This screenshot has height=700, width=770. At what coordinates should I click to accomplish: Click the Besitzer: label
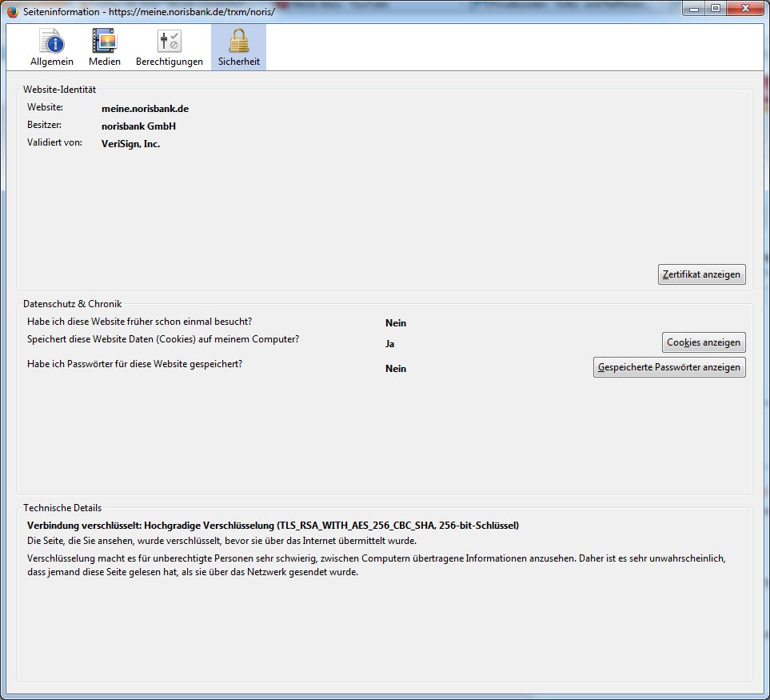pyautogui.click(x=44, y=125)
